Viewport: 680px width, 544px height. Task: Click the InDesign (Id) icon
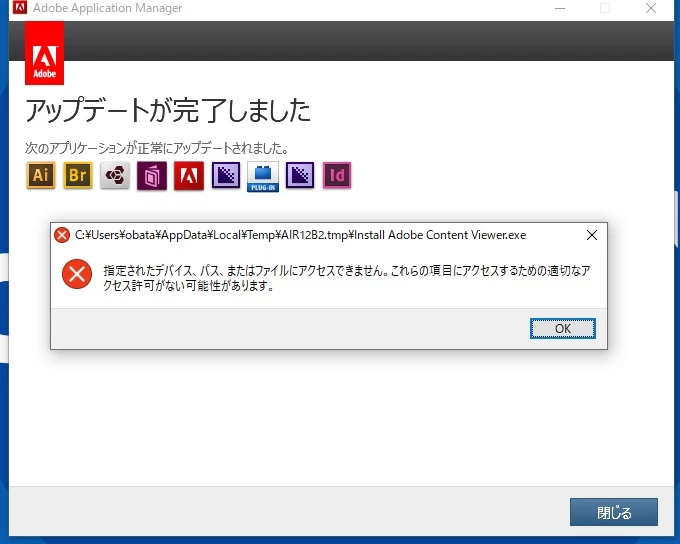(337, 175)
